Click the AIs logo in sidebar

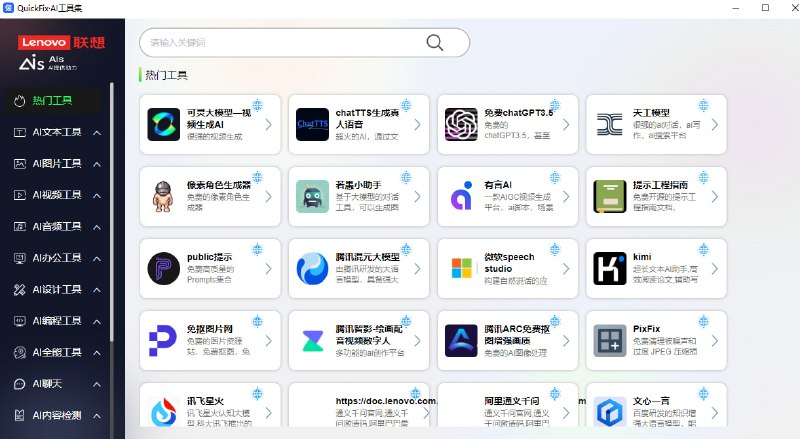(x=47, y=62)
